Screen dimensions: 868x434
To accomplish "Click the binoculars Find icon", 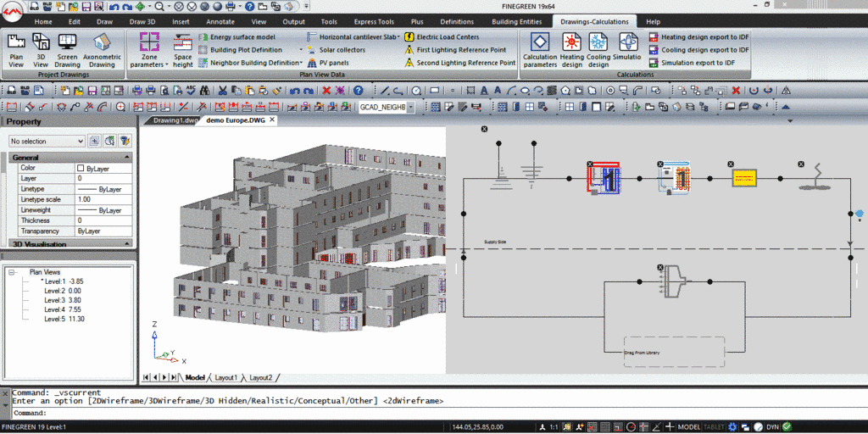I will tap(204, 91).
